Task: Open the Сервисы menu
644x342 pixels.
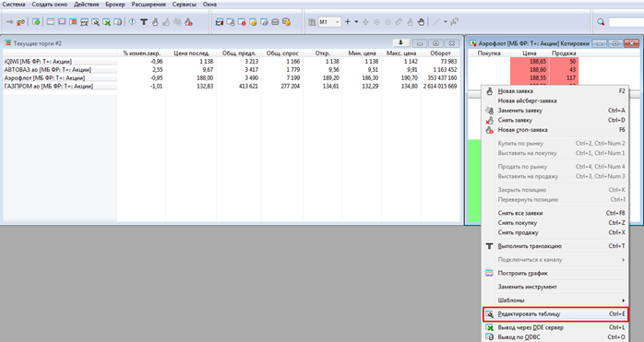Action: (x=185, y=4)
